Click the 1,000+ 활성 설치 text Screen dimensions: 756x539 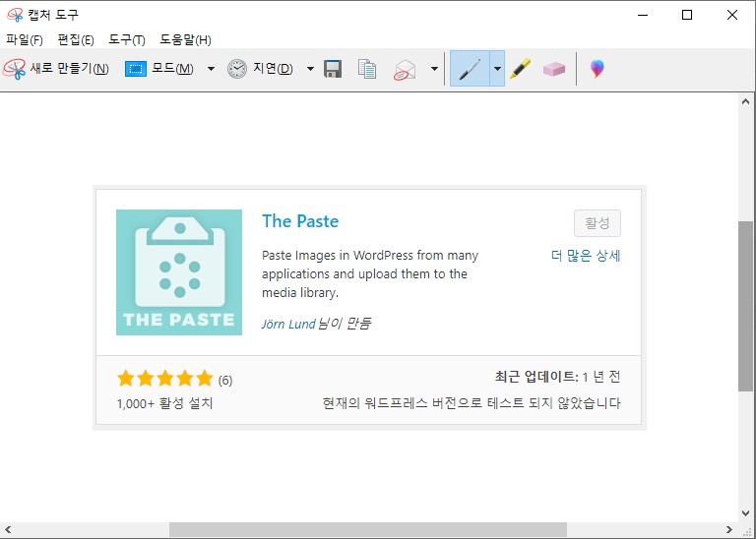165,403
